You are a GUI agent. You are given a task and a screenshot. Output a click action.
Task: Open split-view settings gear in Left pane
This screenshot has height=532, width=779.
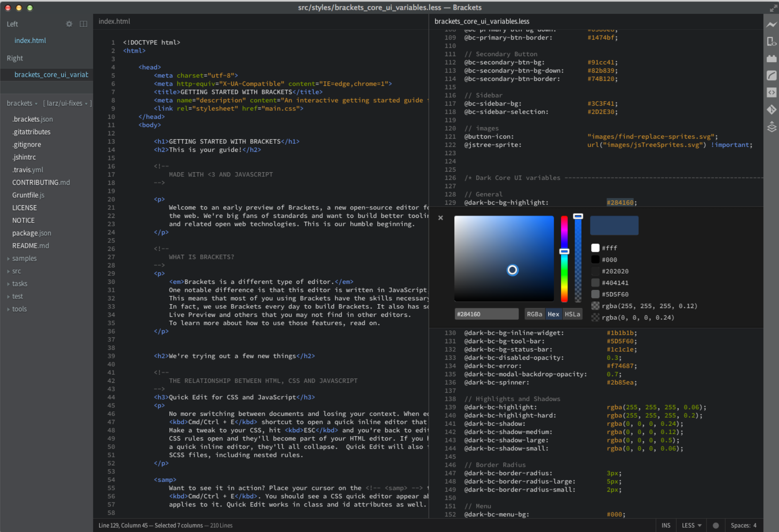point(69,24)
